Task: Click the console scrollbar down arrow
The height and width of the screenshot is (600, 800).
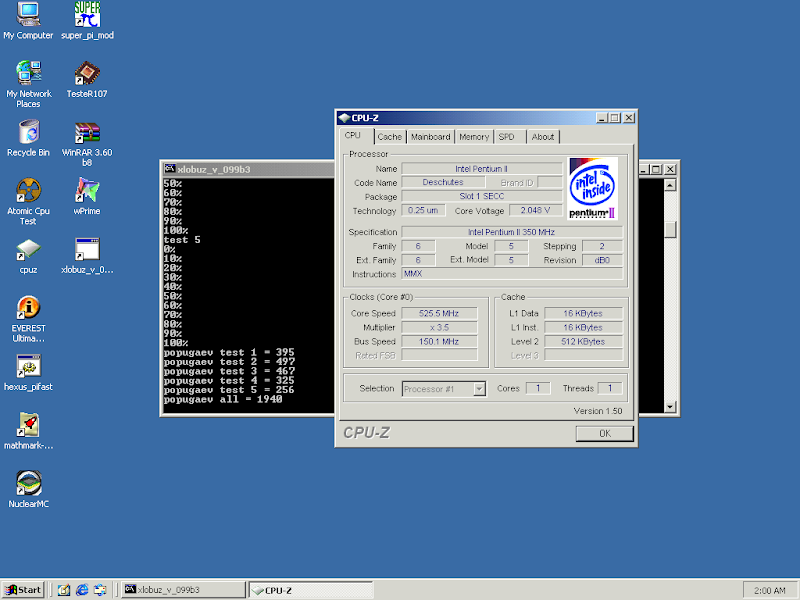Action: (670, 407)
